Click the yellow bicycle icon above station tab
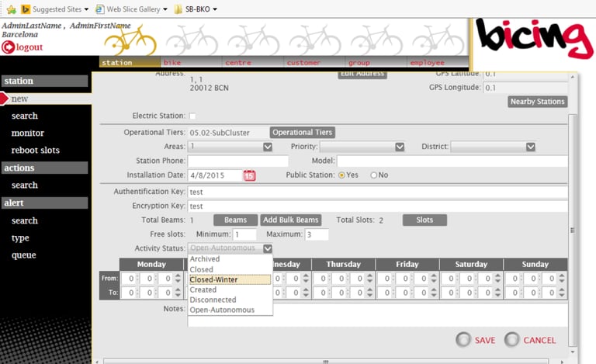 pos(130,40)
